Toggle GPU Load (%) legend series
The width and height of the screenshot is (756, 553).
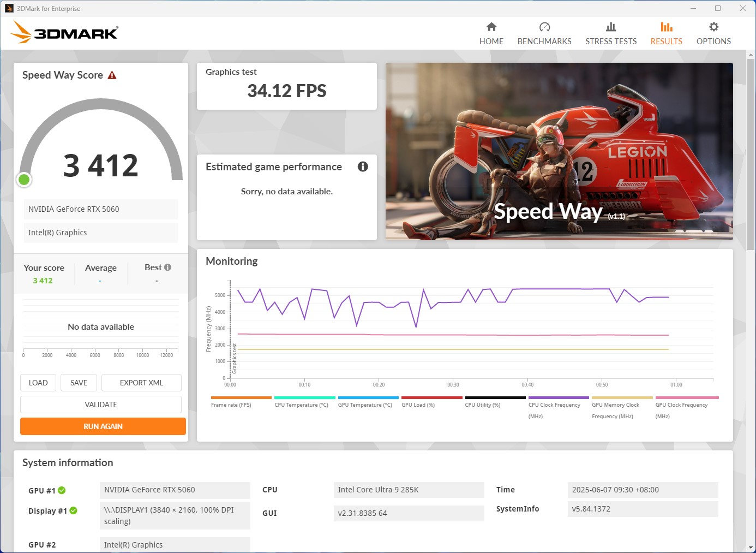pos(418,405)
